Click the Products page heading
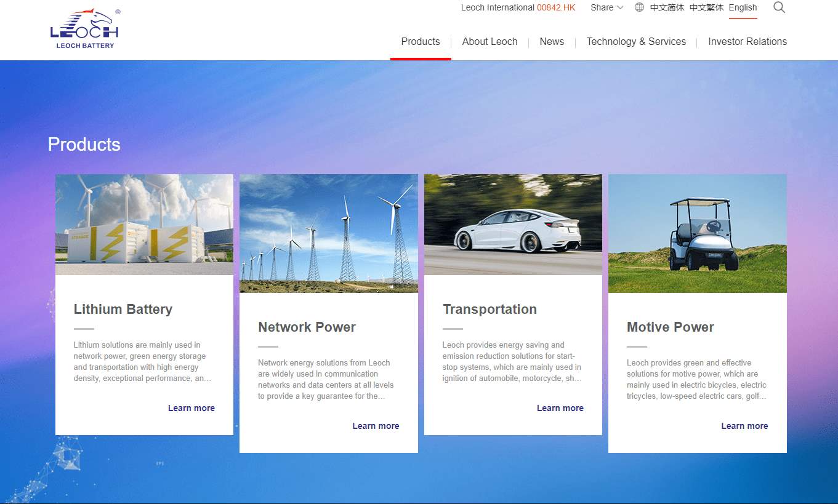The image size is (838, 504). coord(84,145)
